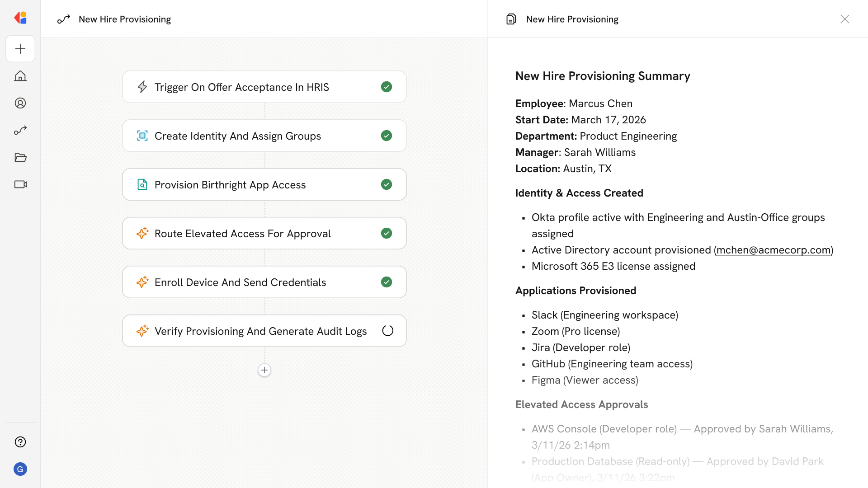The width and height of the screenshot is (868, 488).
Task: Expand Enroll Device And Send Credentials step
Action: [240, 282]
